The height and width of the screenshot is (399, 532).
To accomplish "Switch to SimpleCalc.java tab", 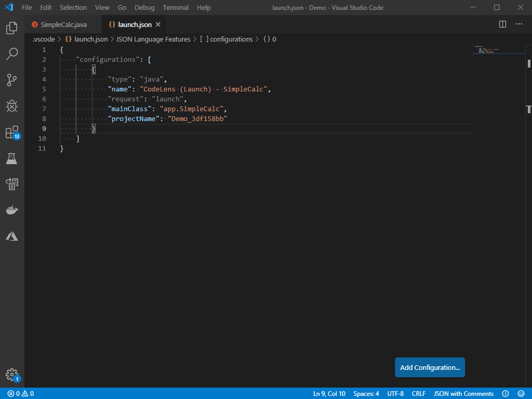I will click(x=63, y=24).
